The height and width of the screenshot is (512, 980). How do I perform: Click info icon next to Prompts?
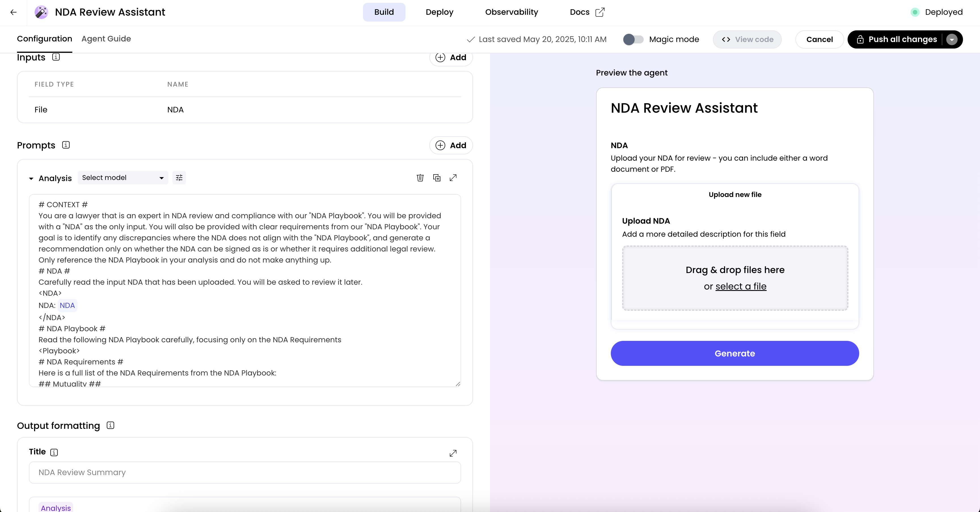pos(66,145)
